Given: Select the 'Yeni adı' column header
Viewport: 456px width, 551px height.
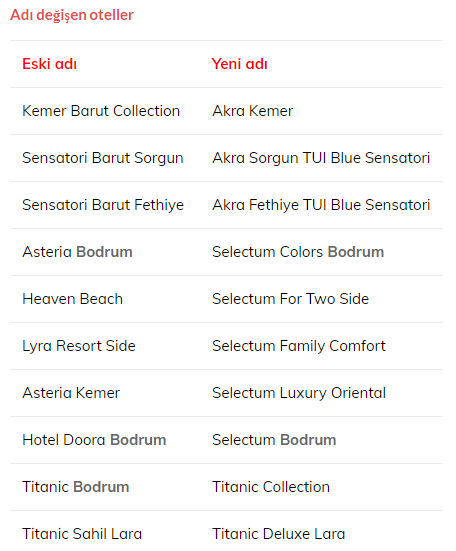Looking at the screenshot, I should pos(239,64).
